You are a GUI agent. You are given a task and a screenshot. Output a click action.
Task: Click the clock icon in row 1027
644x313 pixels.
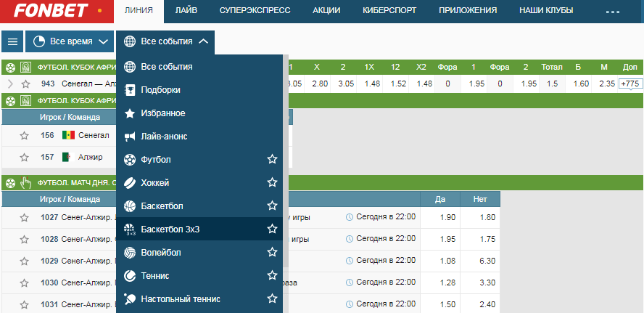(350, 216)
